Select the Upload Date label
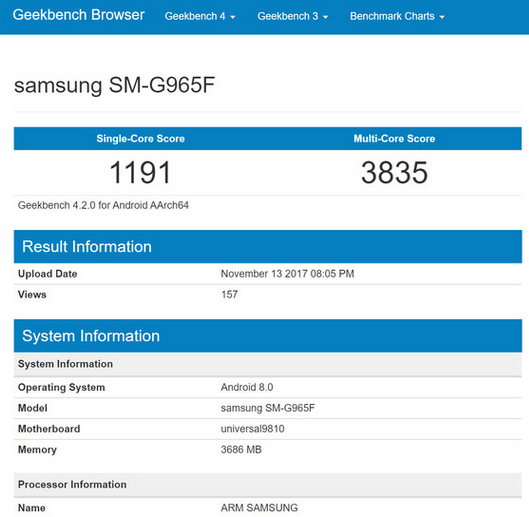This screenshot has height=517, width=529. pyautogui.click(x=48, y=274)
